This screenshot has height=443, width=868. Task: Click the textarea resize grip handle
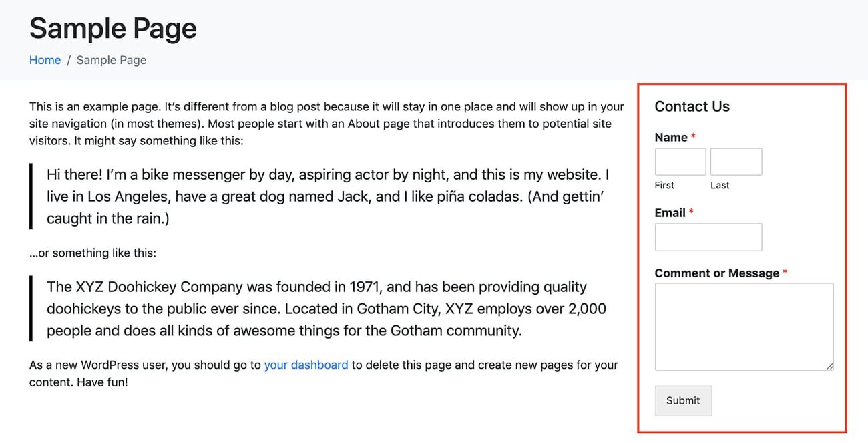click(831, 365)
